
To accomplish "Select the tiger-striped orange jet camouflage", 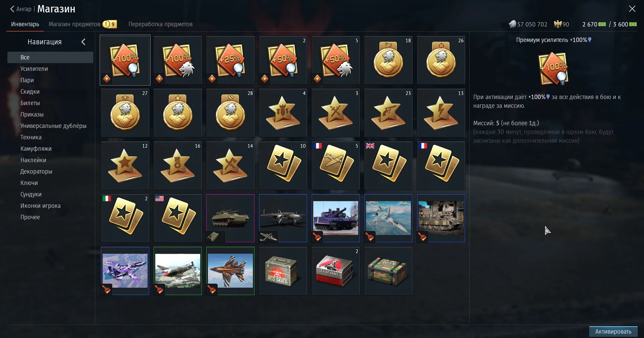I will click(x=230, y=271).
